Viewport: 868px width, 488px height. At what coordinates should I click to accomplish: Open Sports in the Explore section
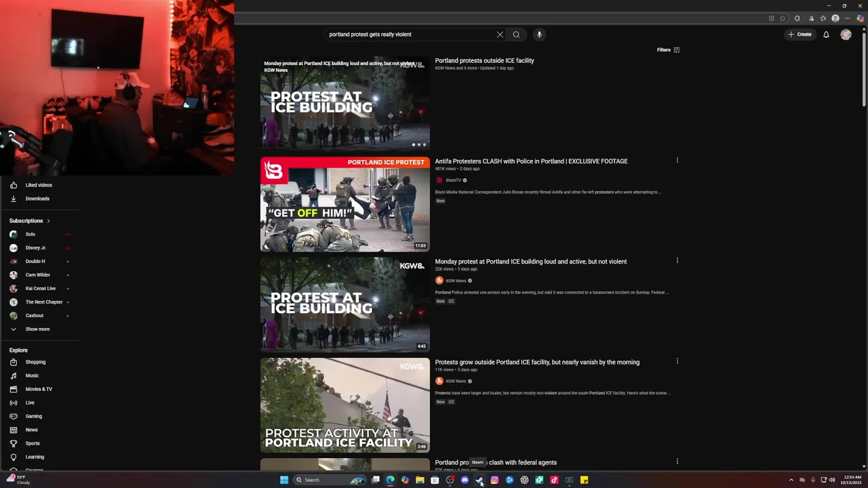tap(33, 443)
